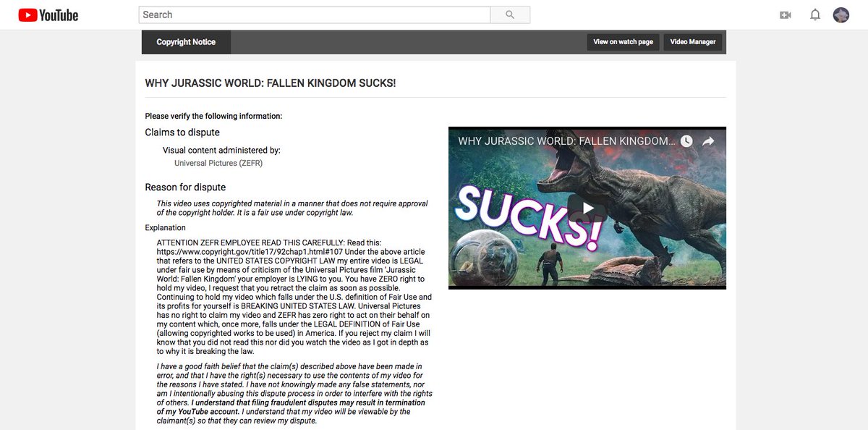Click the copyright.gov URL in explanation

250,251
